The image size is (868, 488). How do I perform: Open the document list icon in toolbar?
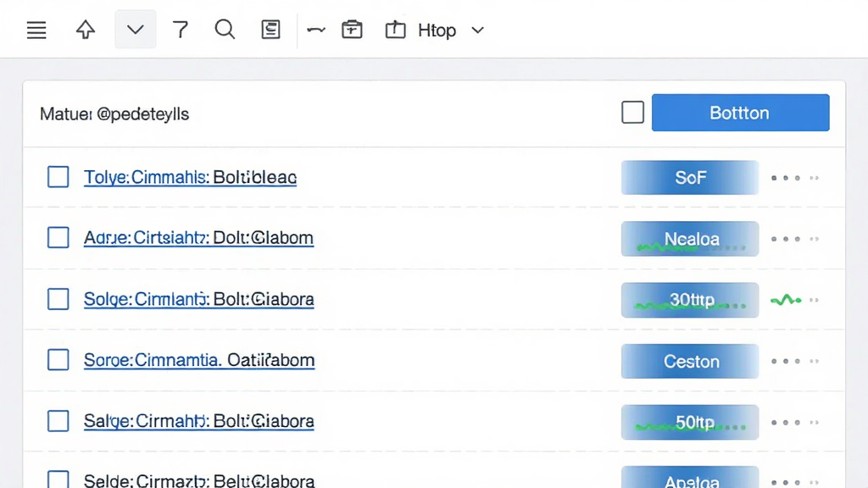[x=270, y=30]
